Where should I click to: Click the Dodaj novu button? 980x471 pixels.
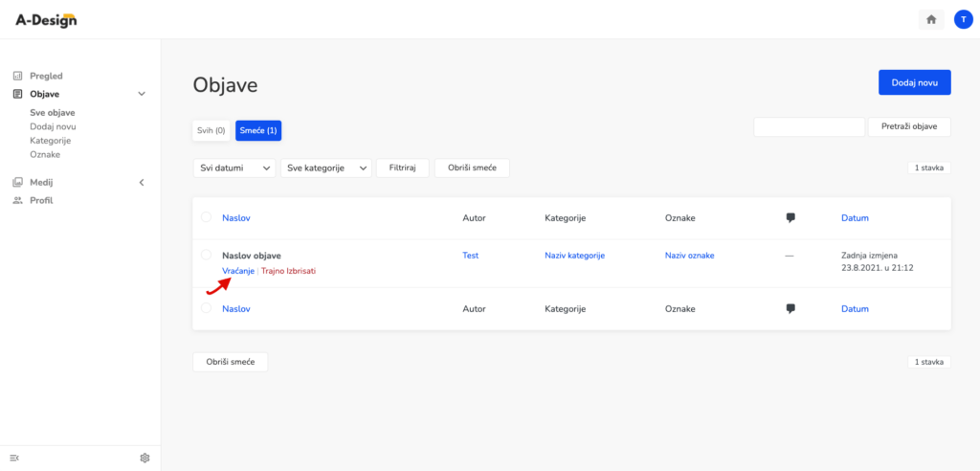(x=914, y=82)
